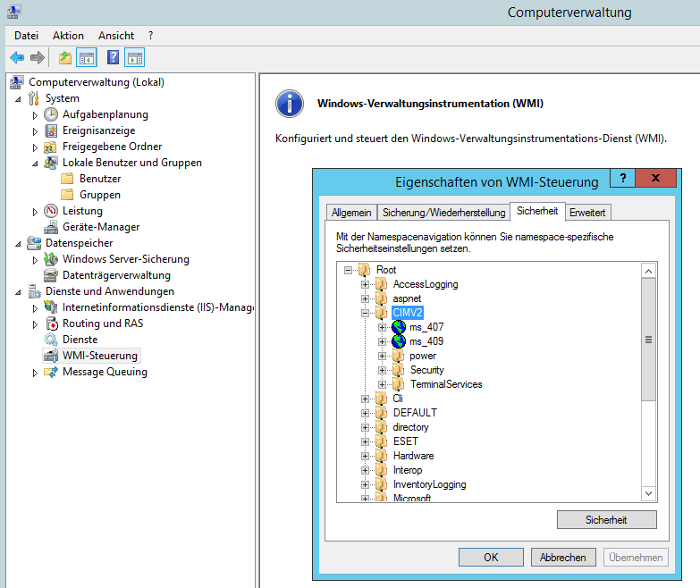Click the Sicherheit button below namespace list
Screen dimensions: 700x588
tap(606, 519)
